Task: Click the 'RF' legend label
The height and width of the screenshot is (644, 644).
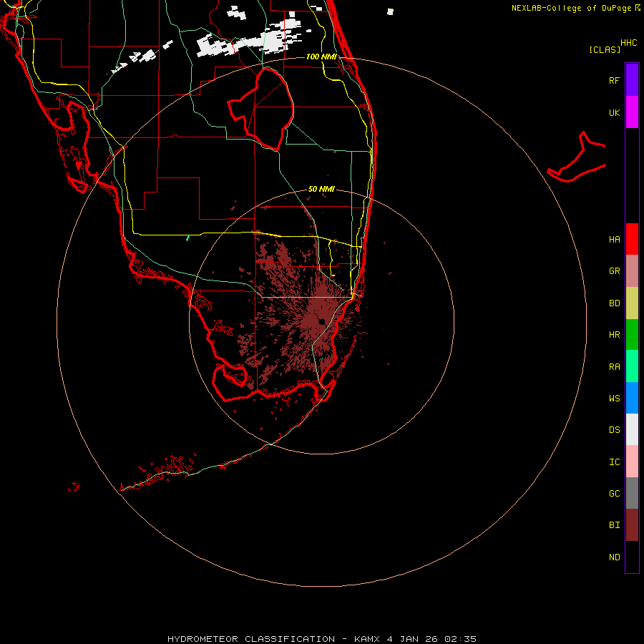Action: [x=614, y=80]
